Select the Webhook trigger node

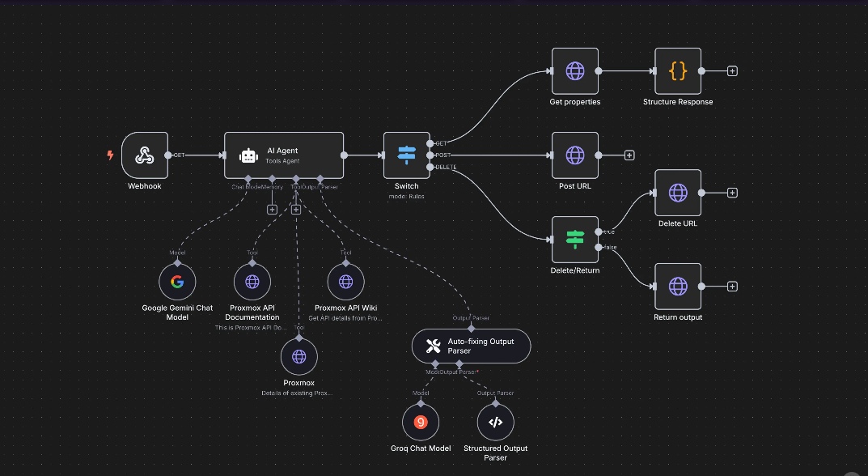tap(145, 155)
